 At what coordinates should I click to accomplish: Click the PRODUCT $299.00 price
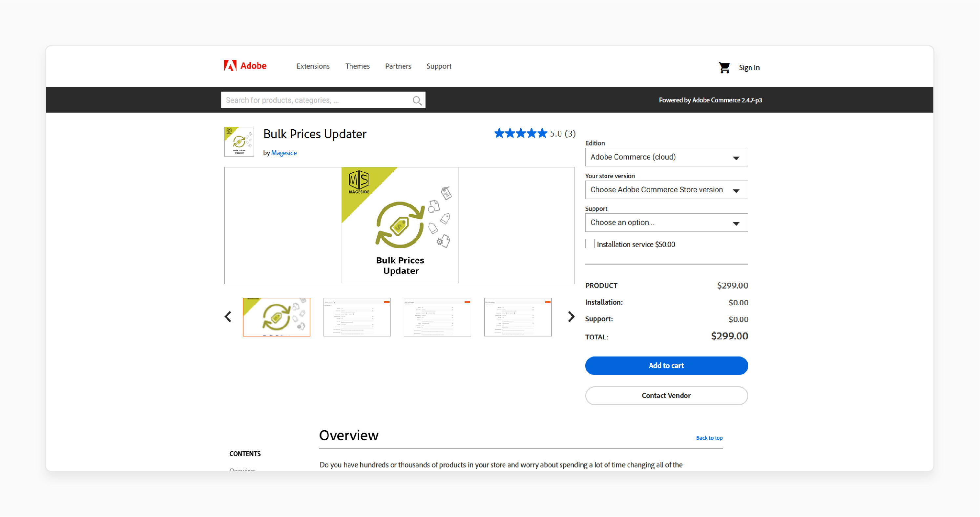coord(732,286)
